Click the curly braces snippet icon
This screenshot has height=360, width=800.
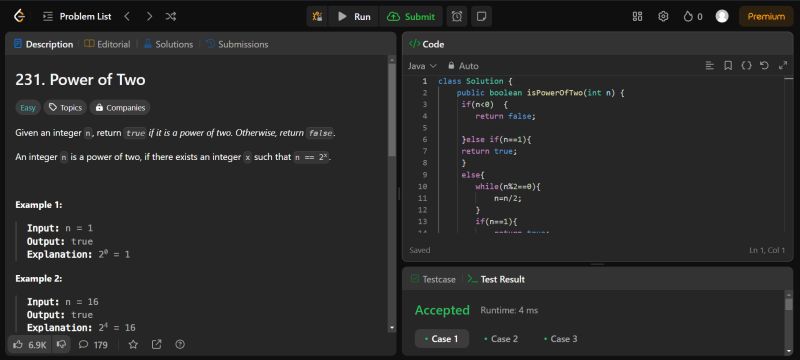coord(746,65)
